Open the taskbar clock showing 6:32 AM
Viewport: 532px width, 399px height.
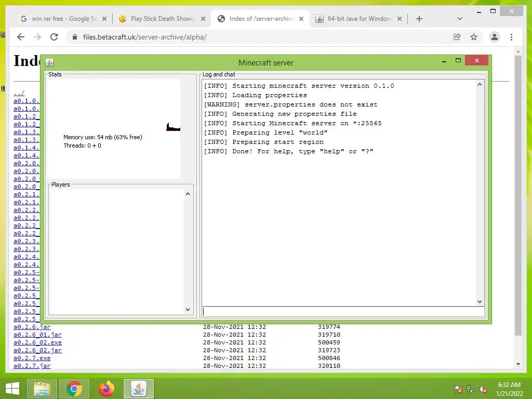click(509, 389)
